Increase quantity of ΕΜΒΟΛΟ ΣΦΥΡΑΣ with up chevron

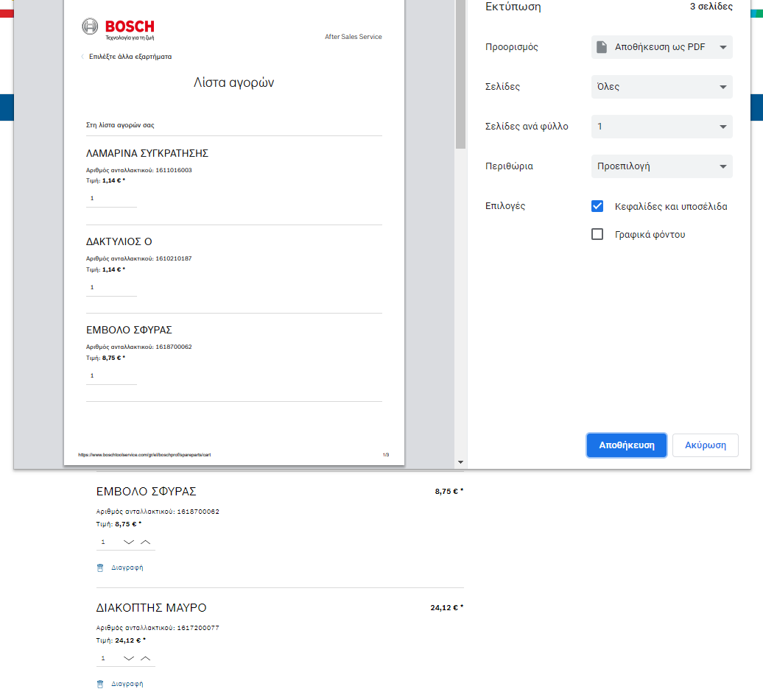pyautogui.click(x=145, y=542)
